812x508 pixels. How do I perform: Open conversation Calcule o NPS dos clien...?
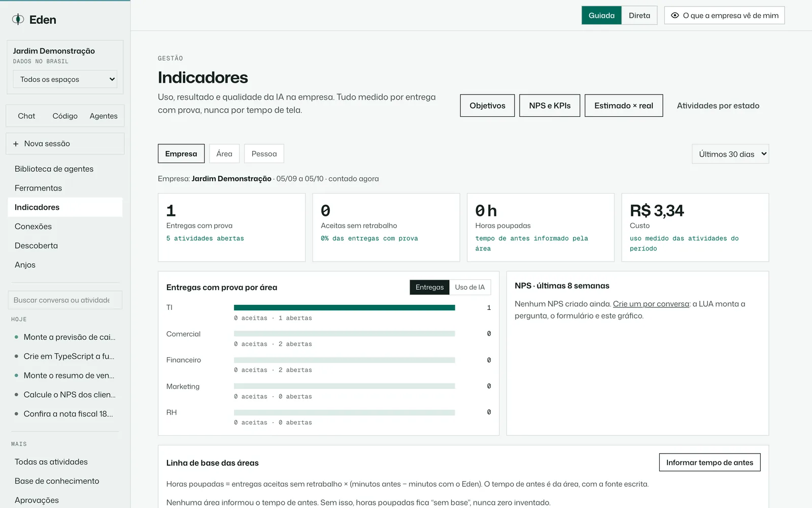click(x=65, y=395)
